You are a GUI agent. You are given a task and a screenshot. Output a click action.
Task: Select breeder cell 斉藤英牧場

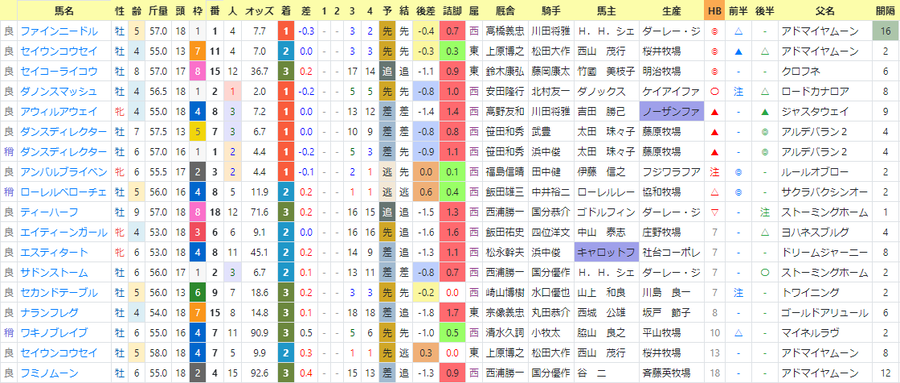click(x=670, y=373)
